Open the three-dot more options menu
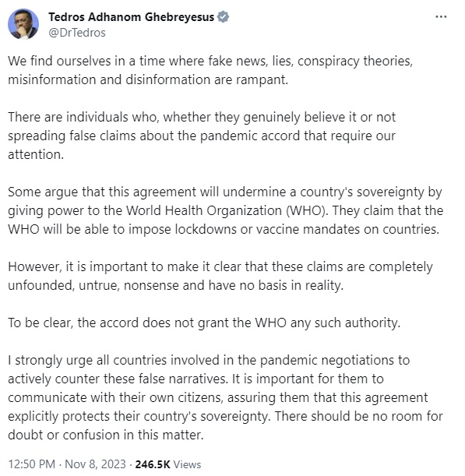Image resolution: width=465 pixels, height=476 pixels. coord(441,16)
